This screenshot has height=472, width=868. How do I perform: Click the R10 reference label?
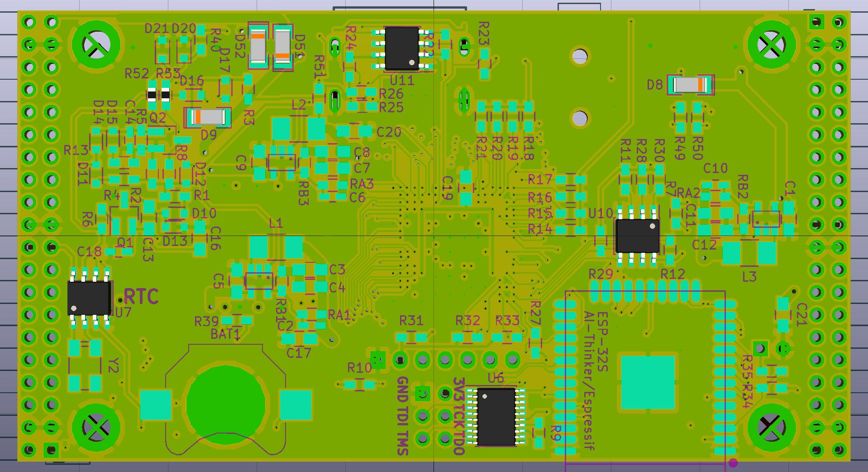click(x=360, y=368)
